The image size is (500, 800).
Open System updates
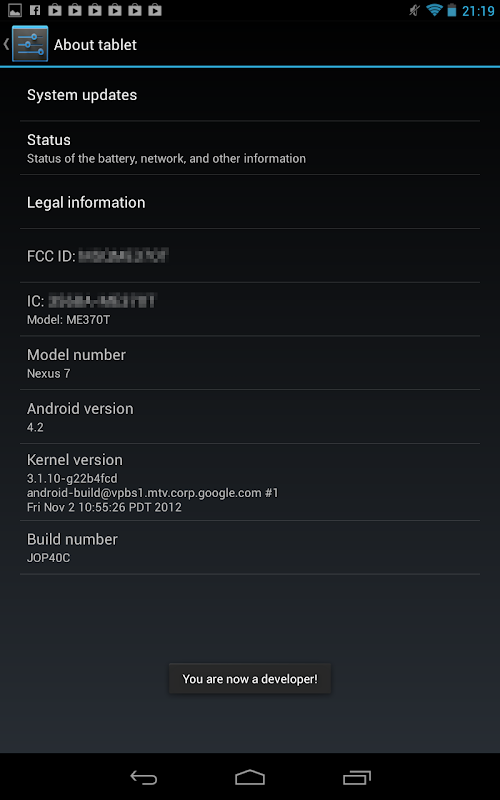coord(250,94)
